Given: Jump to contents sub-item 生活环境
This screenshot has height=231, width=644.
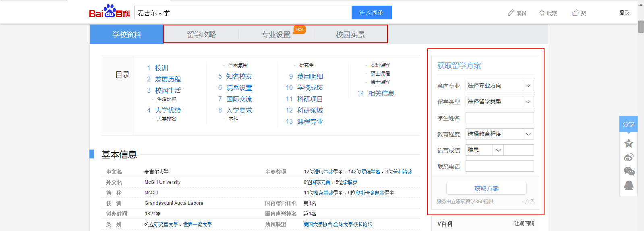Looking at the screenshot, I should (x=166, y=99).
